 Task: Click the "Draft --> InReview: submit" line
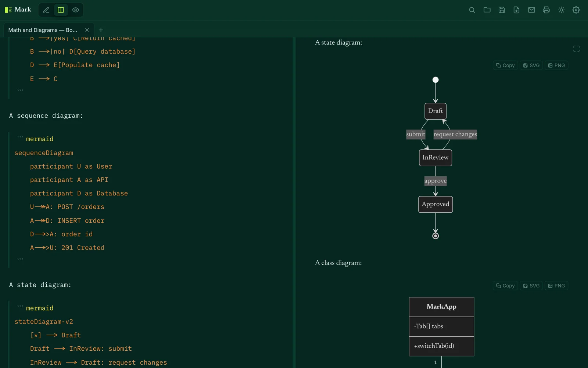(x=81, y=349)
